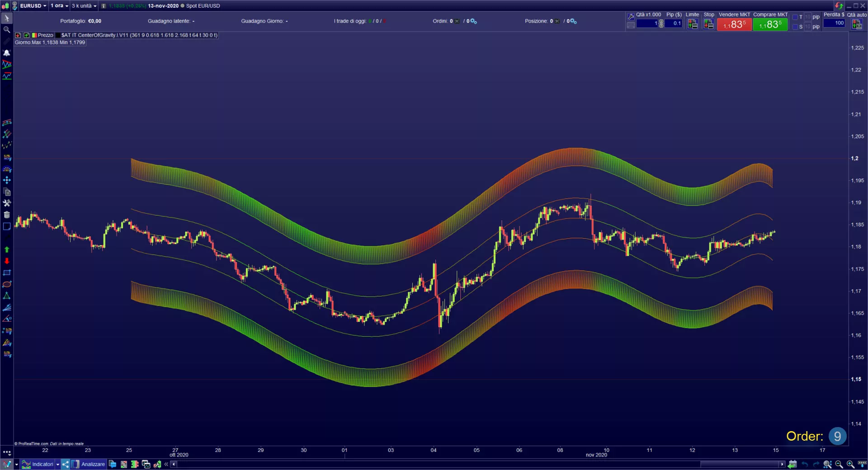
Task: Click the zoom out magnifier at bottom right
Action: click(839, 464)
